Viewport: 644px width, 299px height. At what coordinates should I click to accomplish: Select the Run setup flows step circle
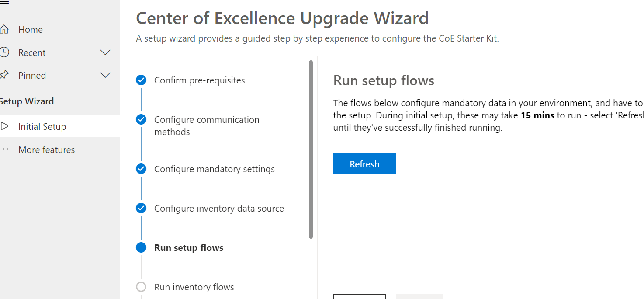click(141, 247)
